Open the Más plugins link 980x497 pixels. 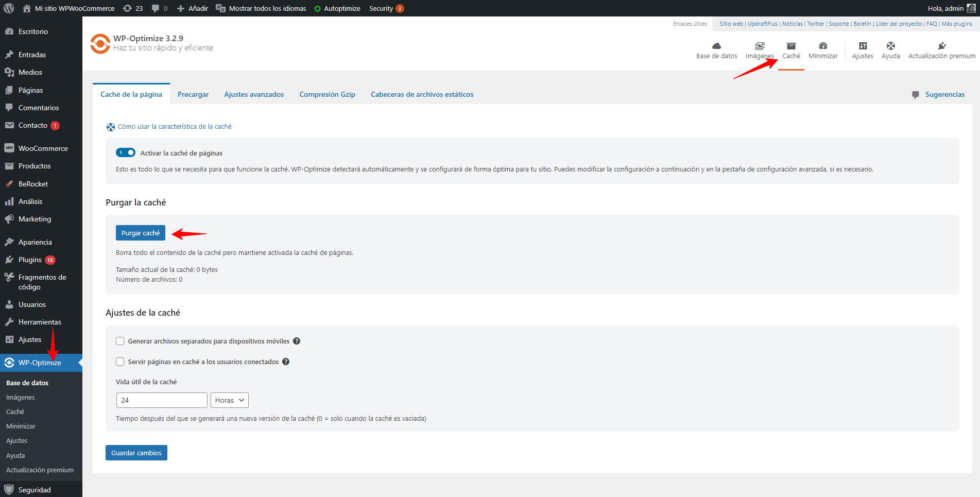click(957, 24)
